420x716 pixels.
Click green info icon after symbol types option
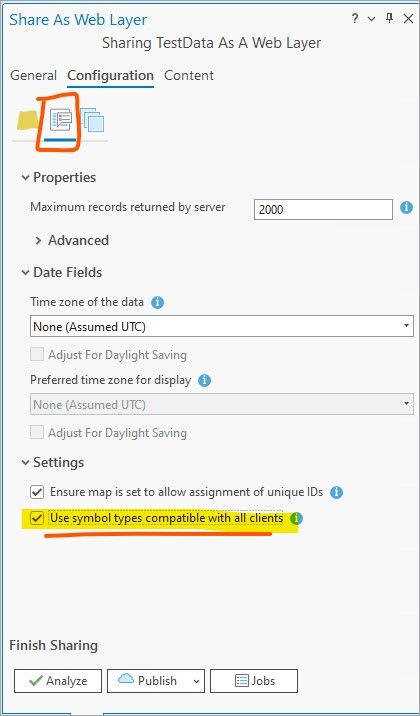coord(297,519)
